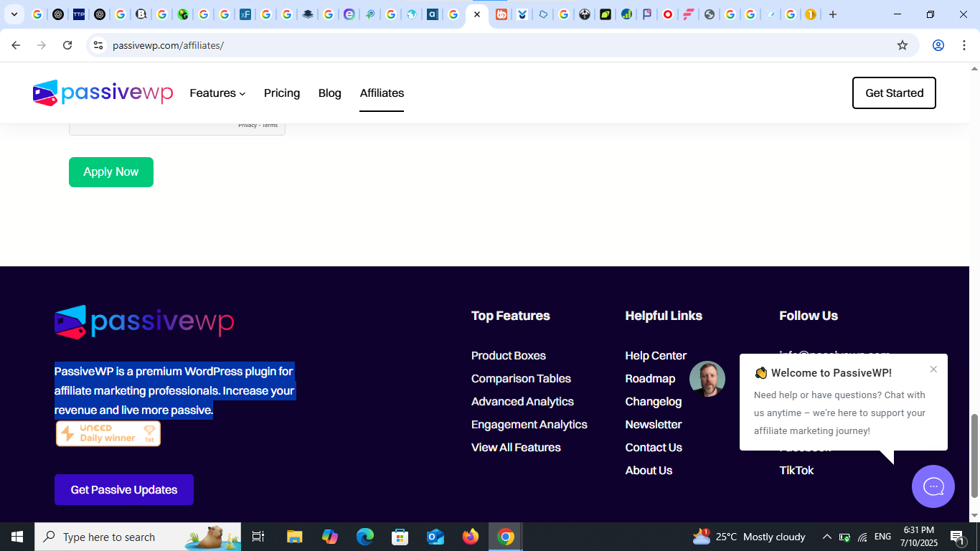980x551 pixels.
Task: Open the Copilot icon on the taskbar
Action: coord(330,537)
